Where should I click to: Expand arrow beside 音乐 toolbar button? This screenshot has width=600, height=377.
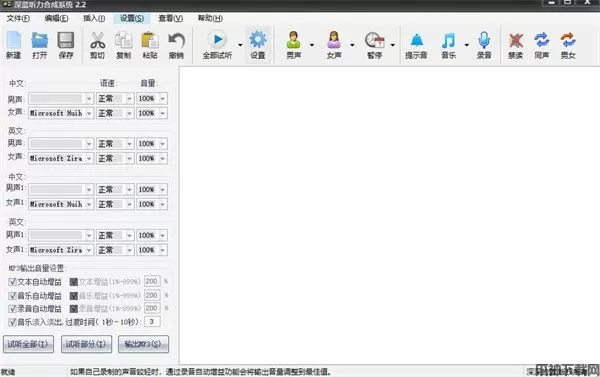pyautogui.click(x=466, y=45)
